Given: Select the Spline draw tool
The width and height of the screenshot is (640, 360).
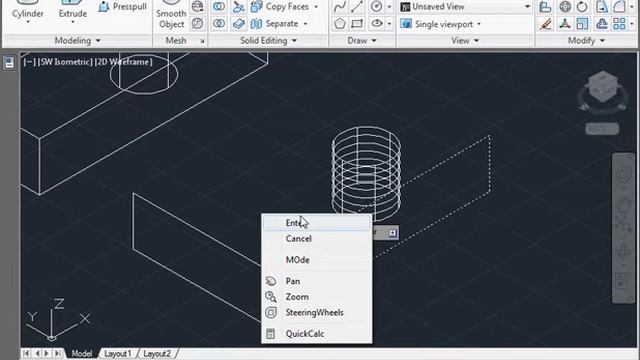Looking at the screenshot, I should (x=340, y=6).
